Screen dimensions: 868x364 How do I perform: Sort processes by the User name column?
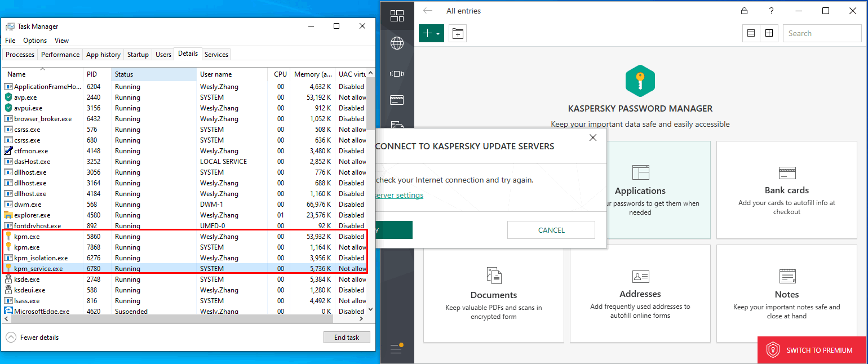coord(232,74)
